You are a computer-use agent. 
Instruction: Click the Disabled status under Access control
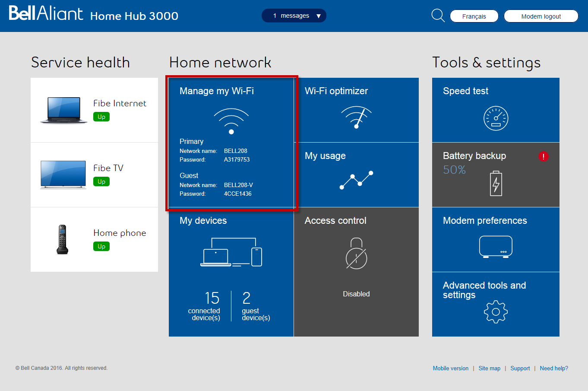[356, 294]
